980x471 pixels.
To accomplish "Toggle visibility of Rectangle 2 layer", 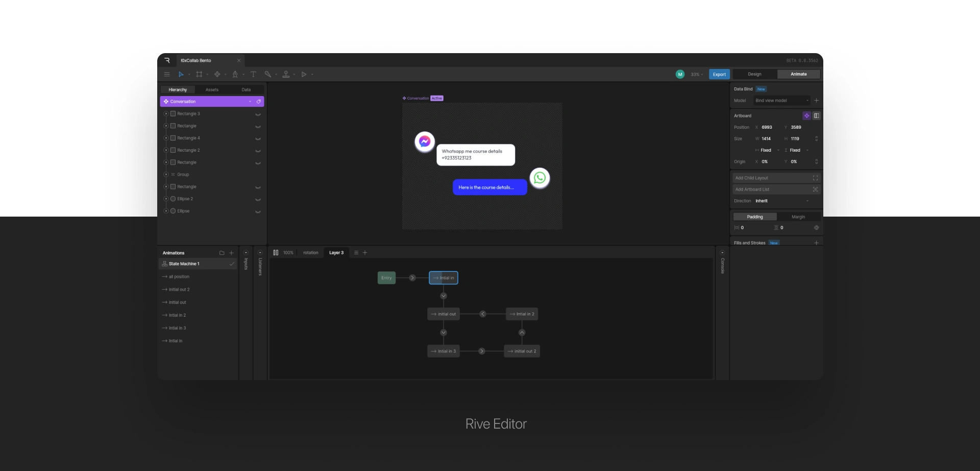I will click(x=258, y=151).
